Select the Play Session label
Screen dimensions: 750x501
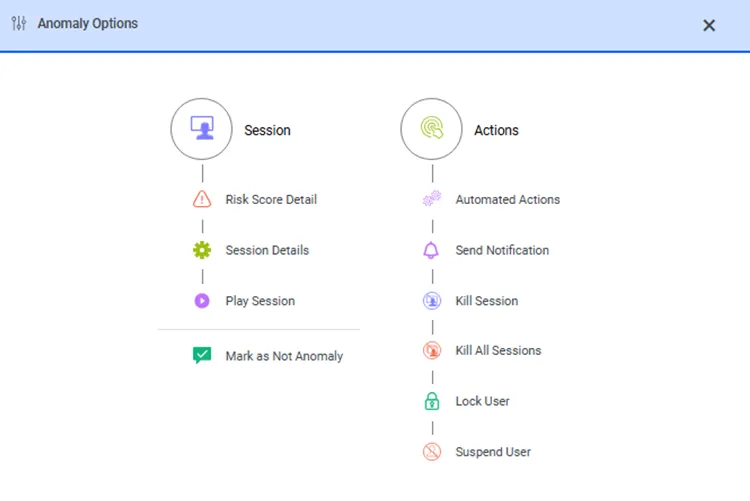260,301
